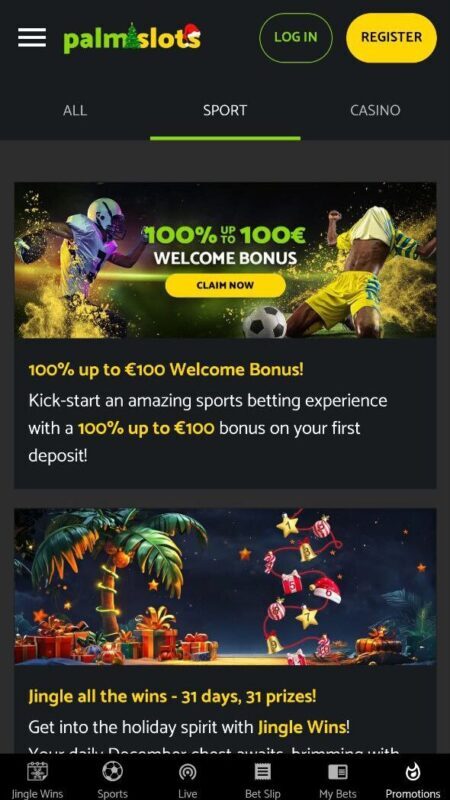The width and height of the screenshot is (450, 800).
Task: View My Bets icon
Action: (x=338, y=772)
